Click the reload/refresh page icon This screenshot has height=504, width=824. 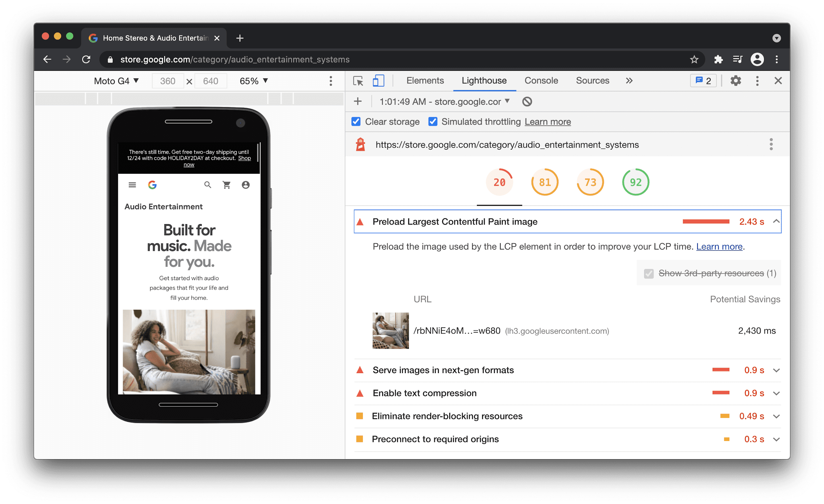[86, 59]
